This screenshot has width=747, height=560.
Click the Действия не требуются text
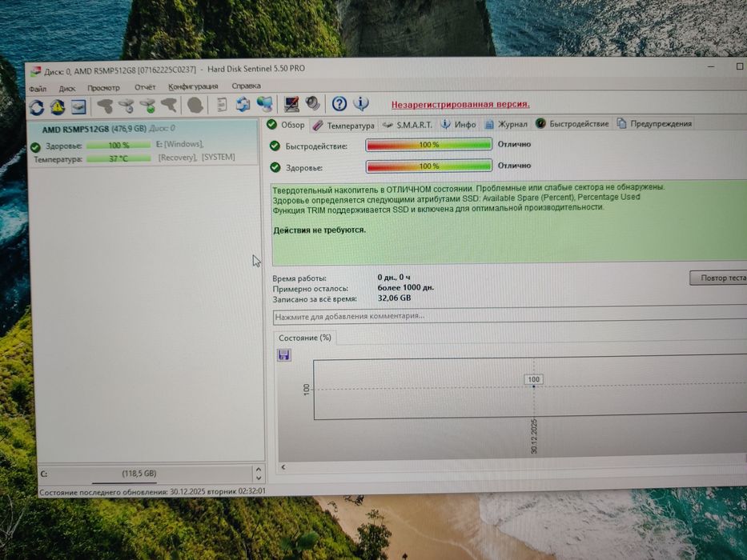pos(319,230)
